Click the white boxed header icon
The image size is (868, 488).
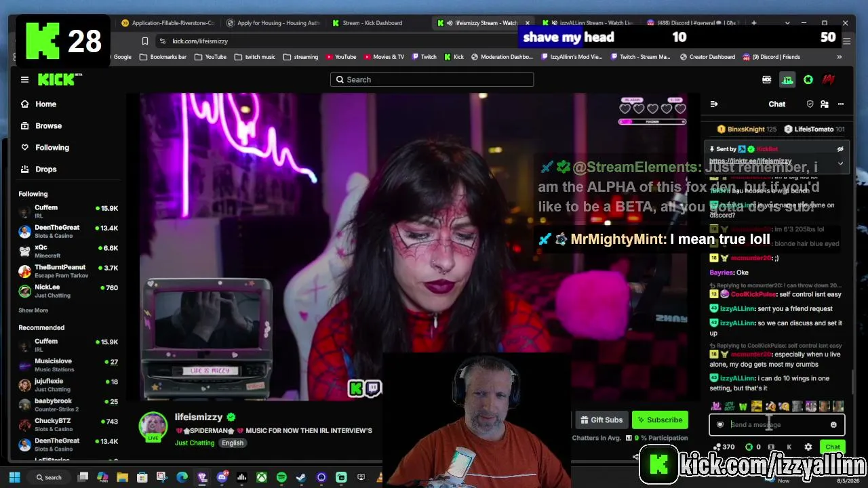pos(767,80)
